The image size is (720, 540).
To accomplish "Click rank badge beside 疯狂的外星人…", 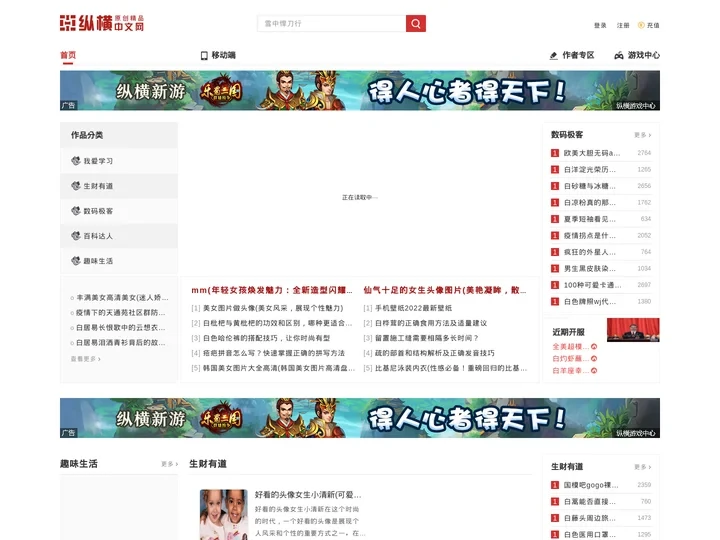I will 555,252.
